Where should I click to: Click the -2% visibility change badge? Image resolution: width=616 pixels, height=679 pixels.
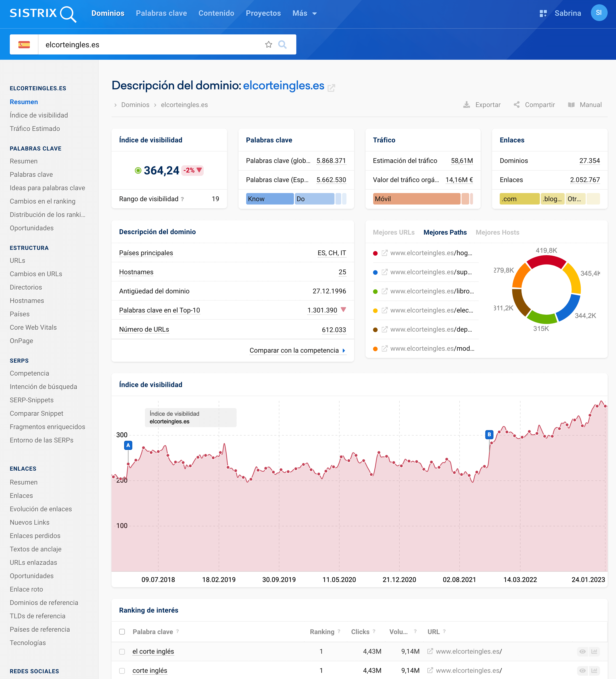click(x=192, y=170)
